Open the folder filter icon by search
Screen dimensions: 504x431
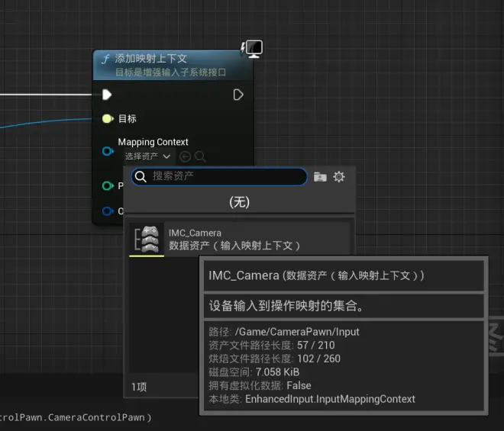(x=320, y=177)
